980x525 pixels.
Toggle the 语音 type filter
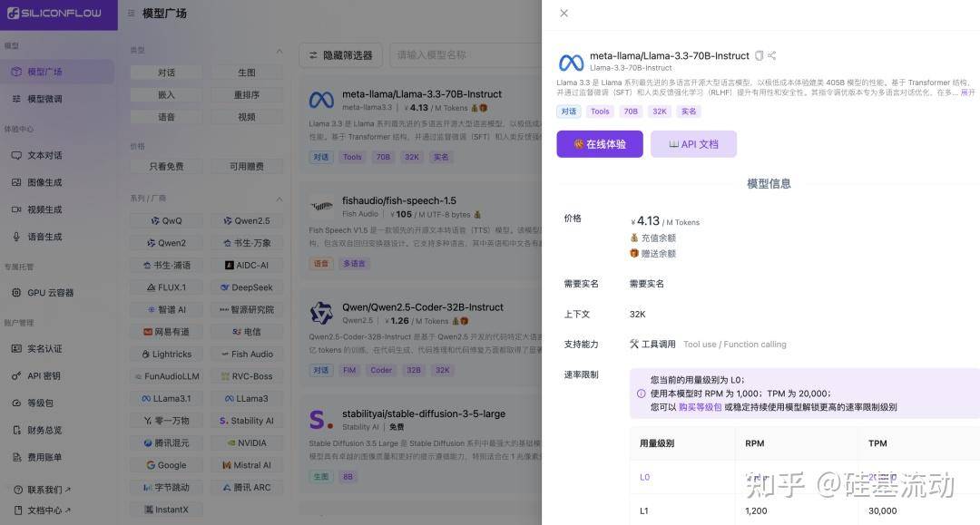(166, 117)
